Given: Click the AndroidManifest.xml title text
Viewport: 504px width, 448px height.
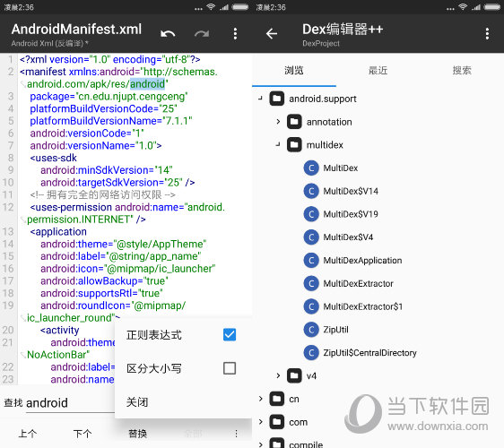Looking at the screenshot, I should click(76, 30).
